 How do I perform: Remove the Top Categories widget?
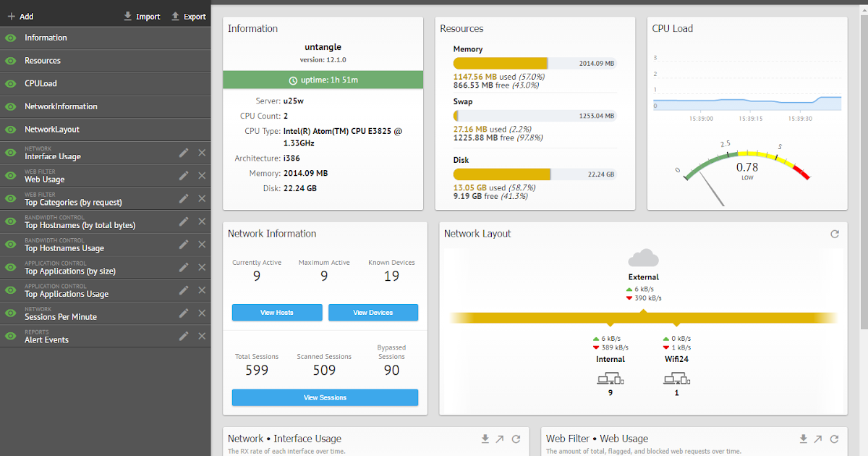coord(201,198)
